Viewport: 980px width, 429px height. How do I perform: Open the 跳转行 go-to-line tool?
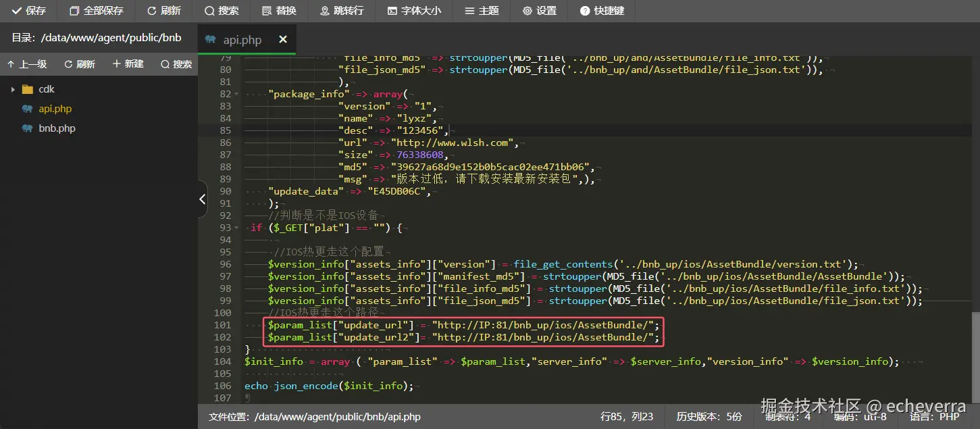click(342, 11)
